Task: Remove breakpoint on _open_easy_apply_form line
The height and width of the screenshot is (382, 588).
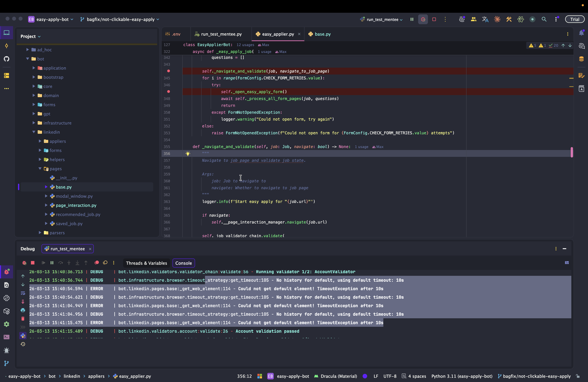Action: tap(169, 92)
